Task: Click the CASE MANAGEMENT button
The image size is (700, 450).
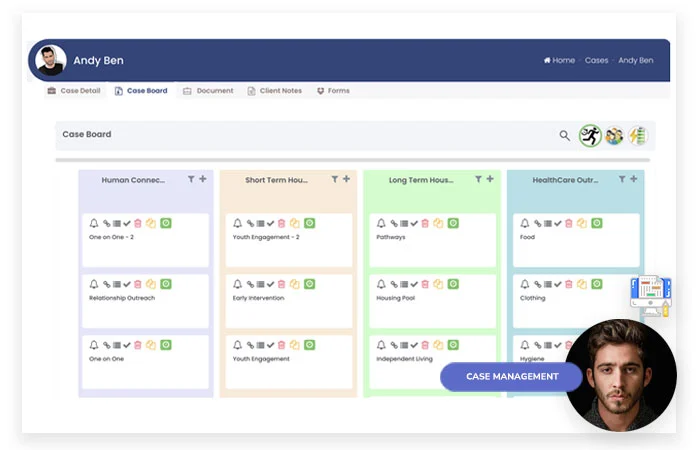Action: tap(512, 377)
